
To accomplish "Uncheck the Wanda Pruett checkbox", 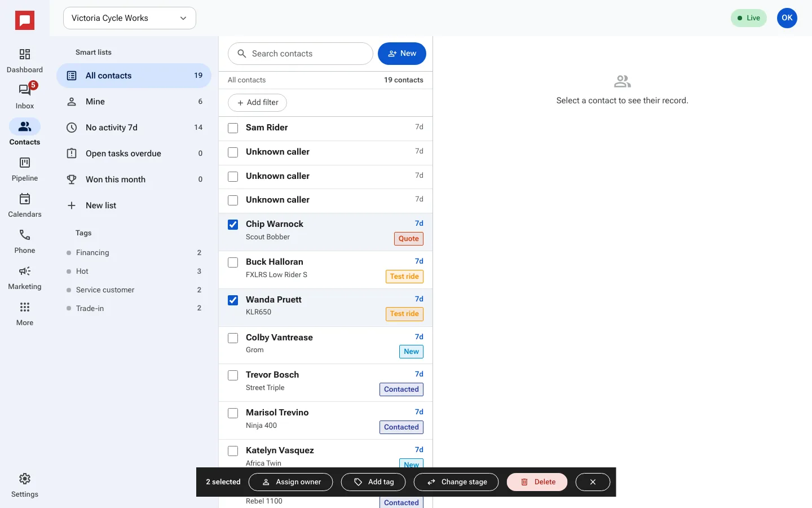I will tap(233, 300).
